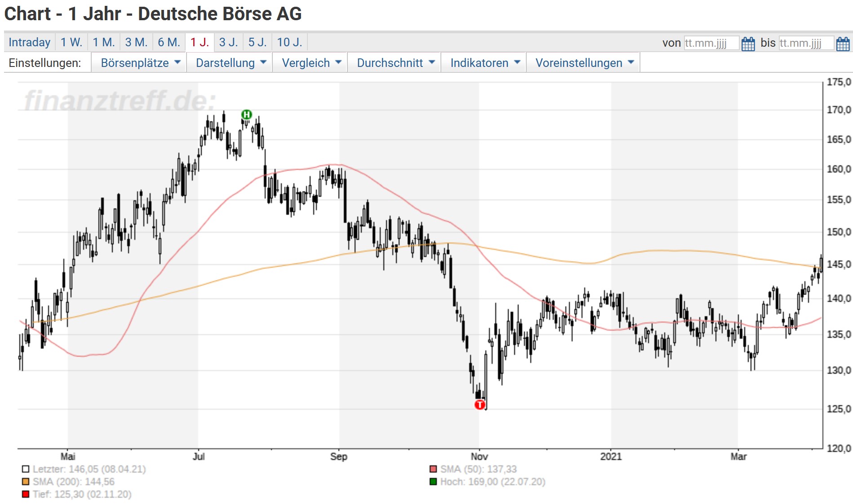Click the 'Letzter: 146,05 (08.04.21)' legend text
Image resolution: width=853 pixels, height=504 pixels.
click(89, 469)
